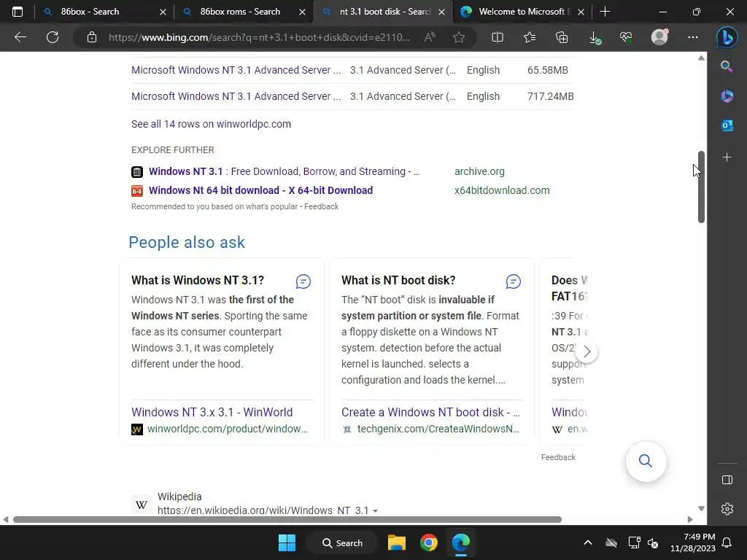View site information lock icon
This screenshot has height=560, width=747.
(92, 37)
